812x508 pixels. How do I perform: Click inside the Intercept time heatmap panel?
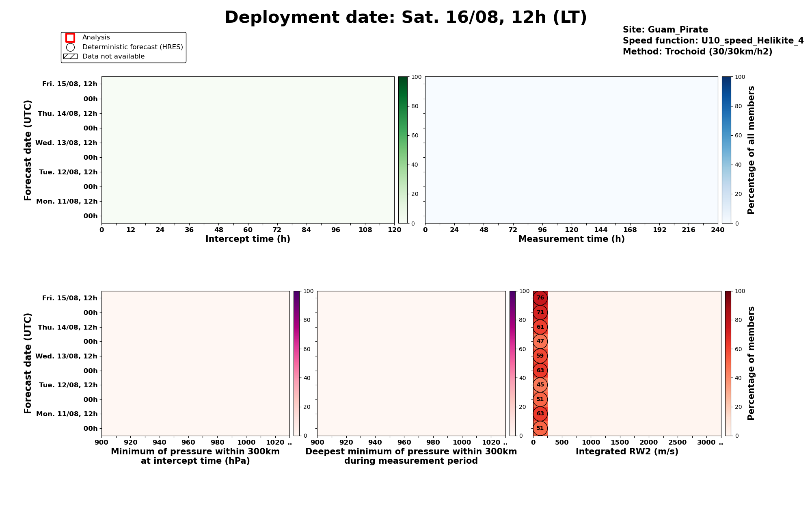click(248, 150)
